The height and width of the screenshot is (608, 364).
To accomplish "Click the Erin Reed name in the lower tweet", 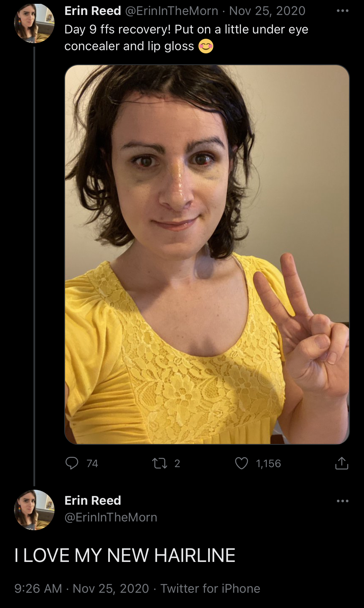I will [x=93, y=501].
